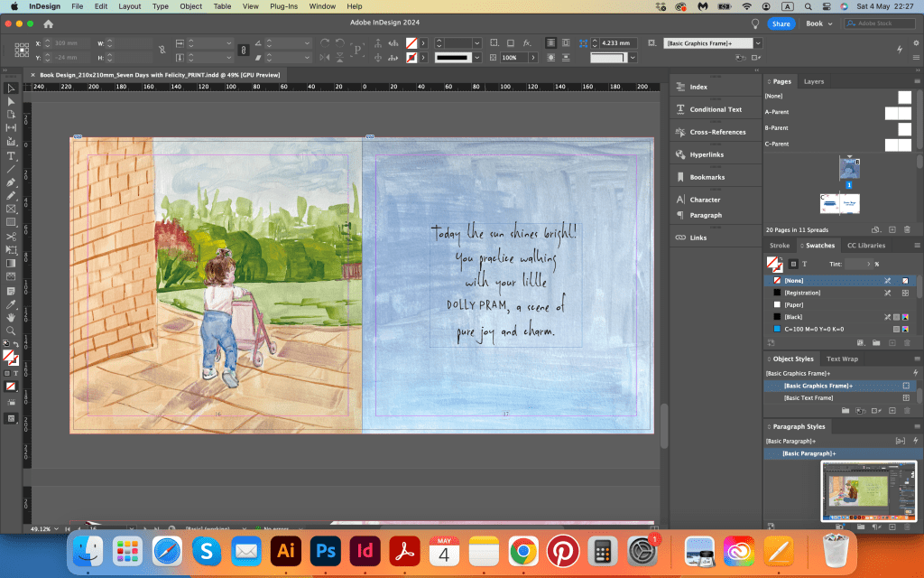Toggle the constrain proportions chain link icon
The width and height of the screenshot is (924, 578).
[x=162, y=49]
